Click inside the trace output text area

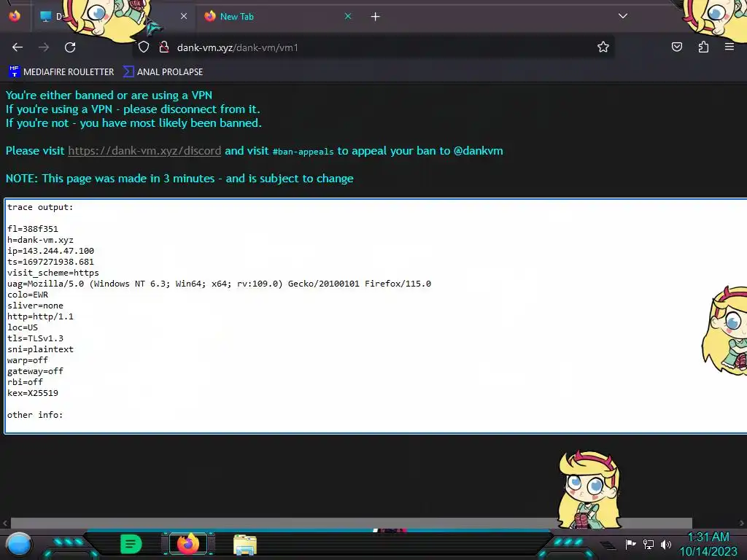[376, 316]
